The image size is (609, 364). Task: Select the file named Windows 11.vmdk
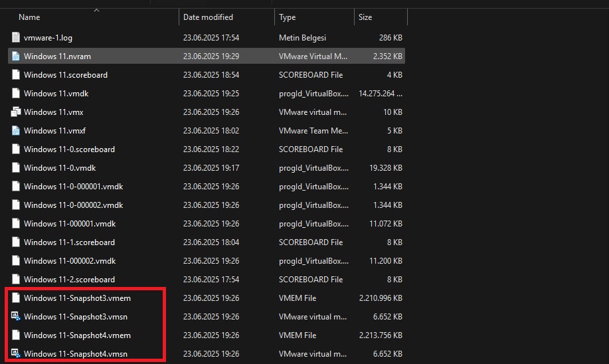click(x=56, y=94)
